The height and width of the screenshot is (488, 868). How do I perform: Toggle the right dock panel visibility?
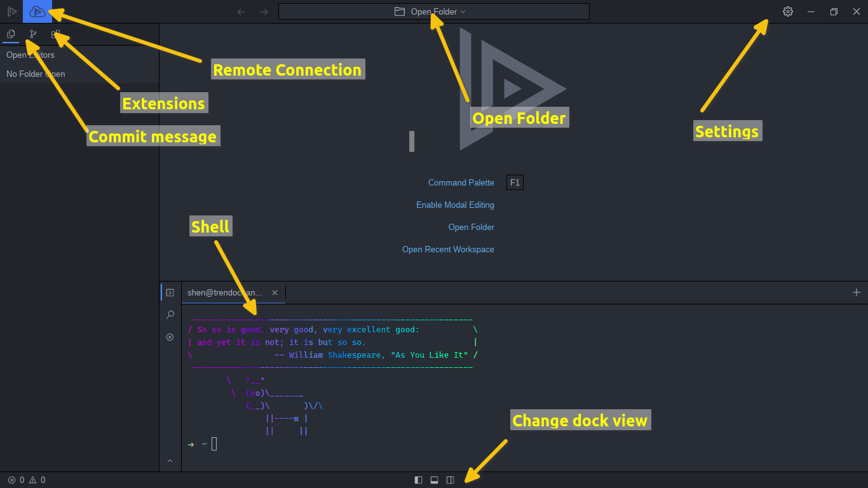450,480
